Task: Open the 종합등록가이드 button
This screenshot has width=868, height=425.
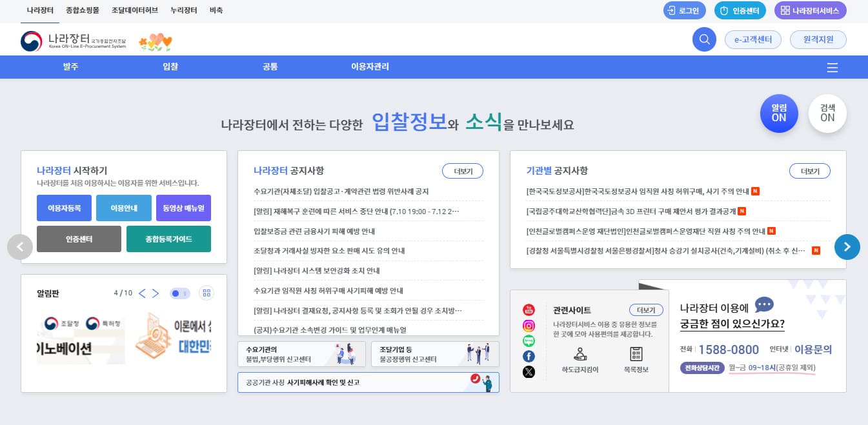Action: [168, 239]
